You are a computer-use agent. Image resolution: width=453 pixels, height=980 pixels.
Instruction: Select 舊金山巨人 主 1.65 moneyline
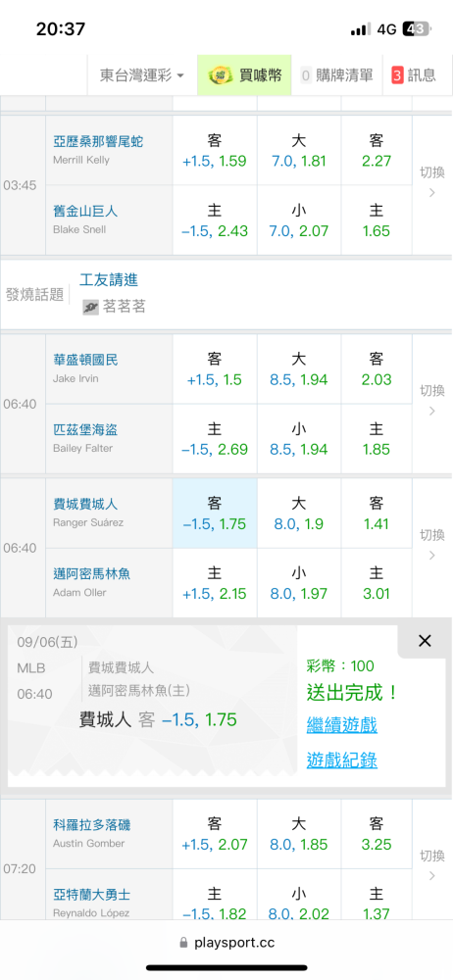[377, 220]
